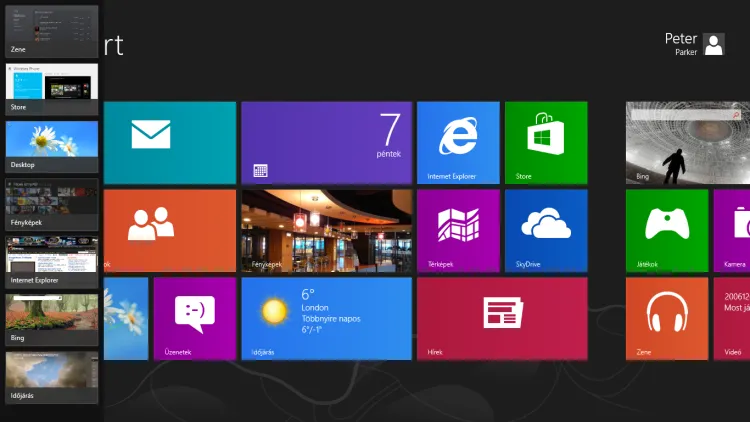Open the Calendar tile showing 7 péntek
The width and height of the screenshot is (750, 422).
click(x=326, y=143)
